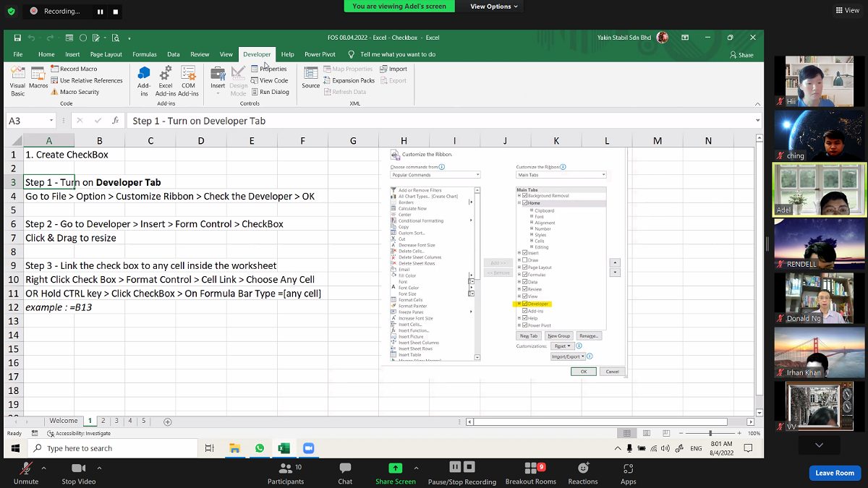The width and height of the screenshot is (868, 488).
Task: Open the Zoom Participants panel
Action: click(x=286, y=473)
